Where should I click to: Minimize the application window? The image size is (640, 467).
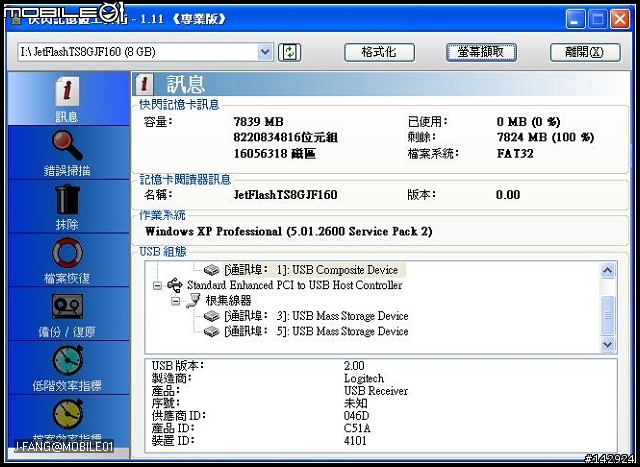click(575, 20)
